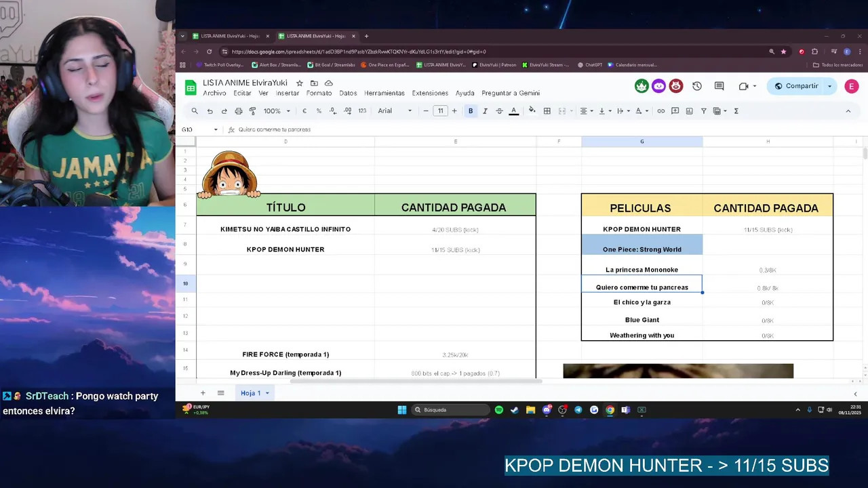This screenshot has height=488, width=868.
Task: Increase decimal places in toolbar
Action: pyautogui.click(x=347, y=111)
